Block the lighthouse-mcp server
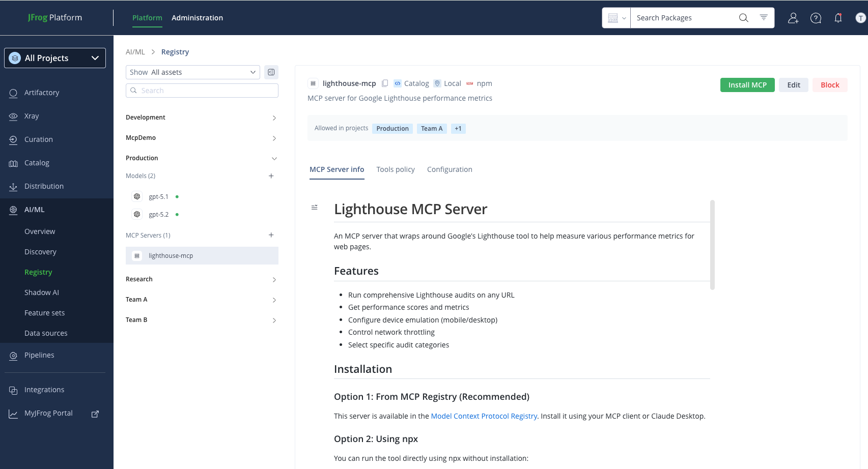This screenshot has width=868, height=469. point(830,85)
